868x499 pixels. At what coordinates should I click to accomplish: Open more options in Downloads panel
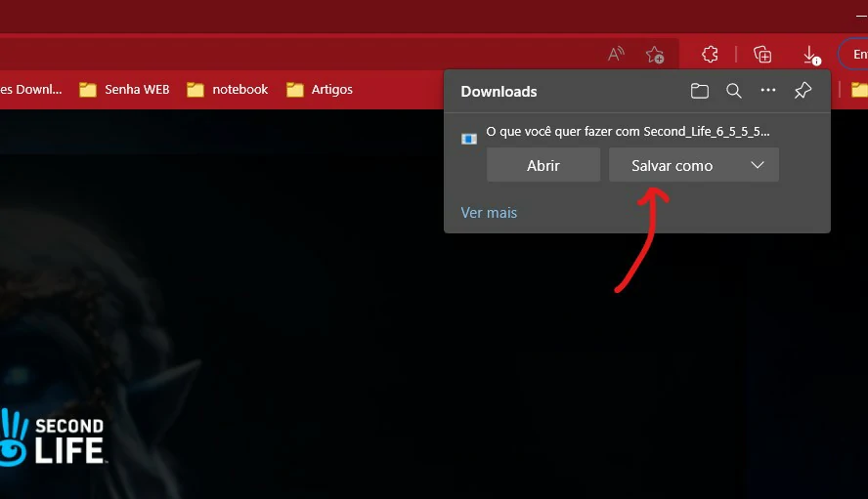767,90
